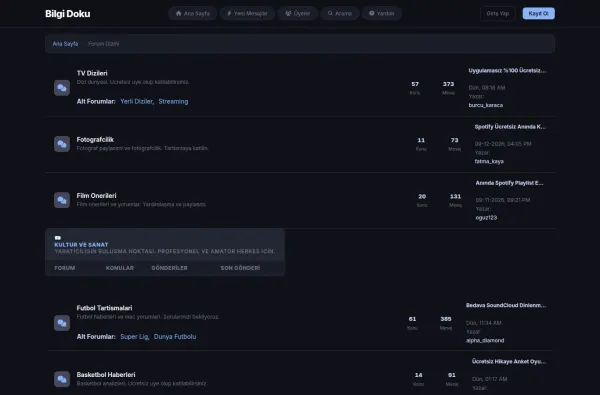
Task: Click the Futbol Tartismalari forum icon
Action: tap(62, 323)
